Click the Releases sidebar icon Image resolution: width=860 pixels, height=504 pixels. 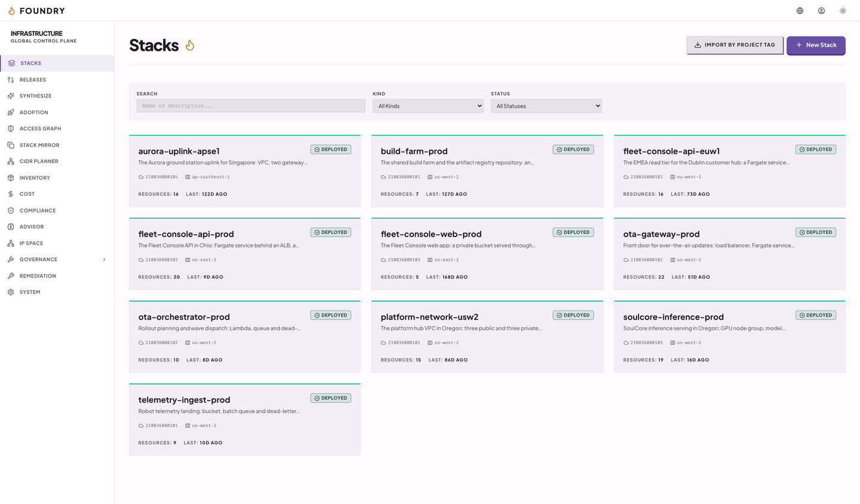11,79
